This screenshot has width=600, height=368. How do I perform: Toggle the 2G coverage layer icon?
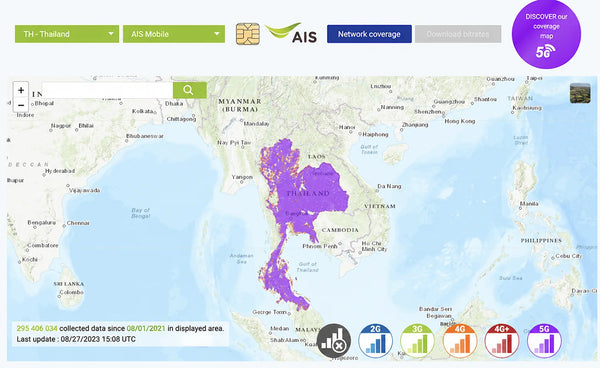coord(375,340)
